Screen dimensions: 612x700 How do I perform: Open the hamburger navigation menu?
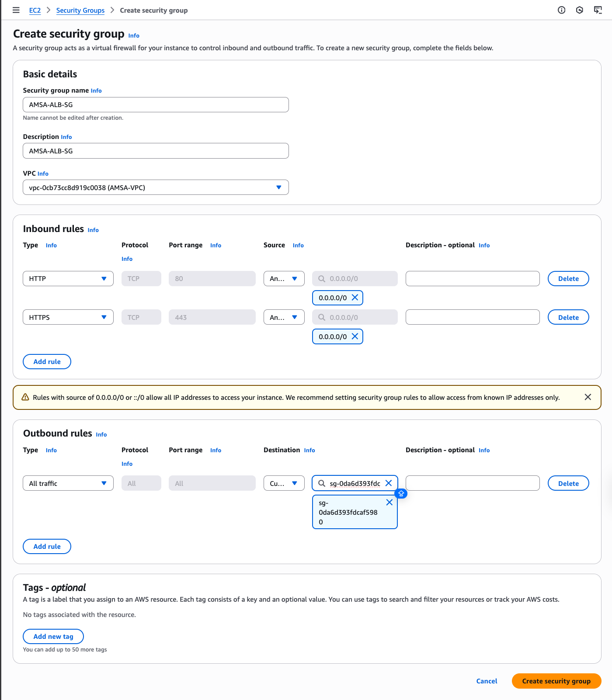click(16, 10)
